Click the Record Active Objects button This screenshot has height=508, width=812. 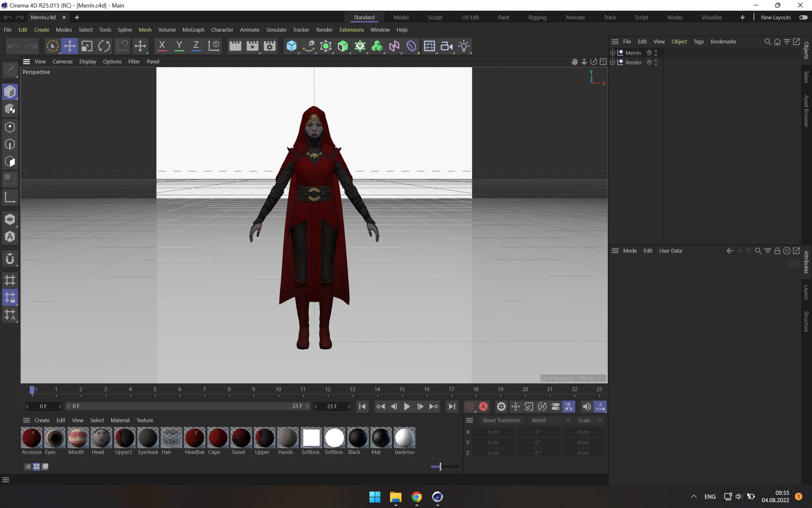click(469, 406)
